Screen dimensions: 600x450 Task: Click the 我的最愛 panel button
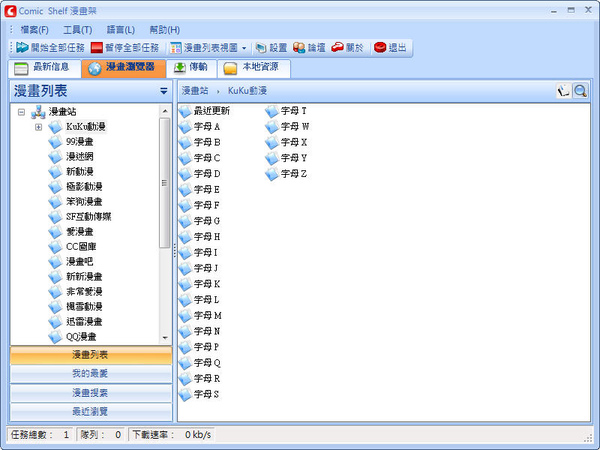(91, 373)
